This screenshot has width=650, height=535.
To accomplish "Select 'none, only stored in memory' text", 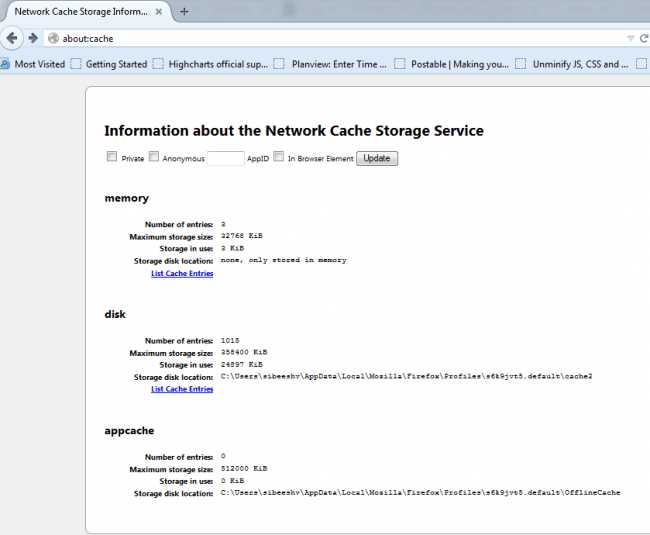I will coord(284,260).
